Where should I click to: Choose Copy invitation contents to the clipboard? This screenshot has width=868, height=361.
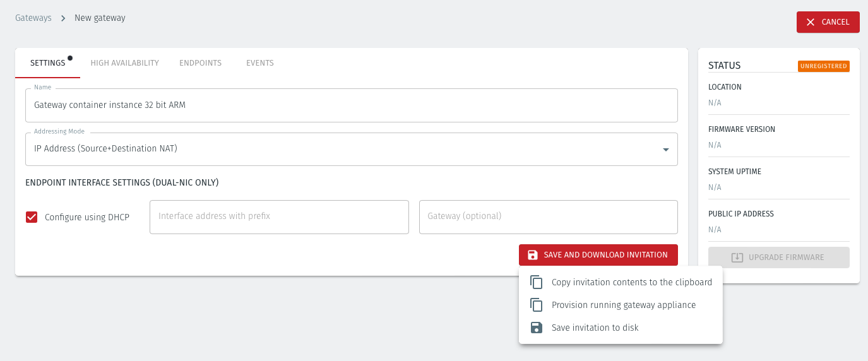click(631, 282)
